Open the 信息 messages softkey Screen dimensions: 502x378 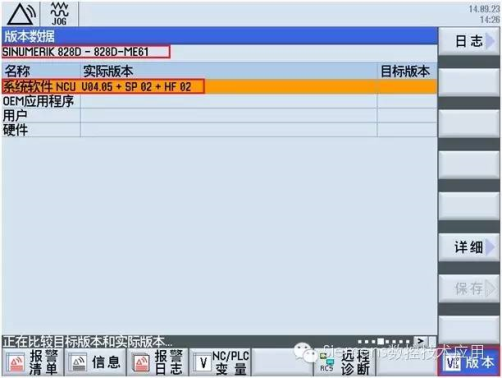pos(95,363)
